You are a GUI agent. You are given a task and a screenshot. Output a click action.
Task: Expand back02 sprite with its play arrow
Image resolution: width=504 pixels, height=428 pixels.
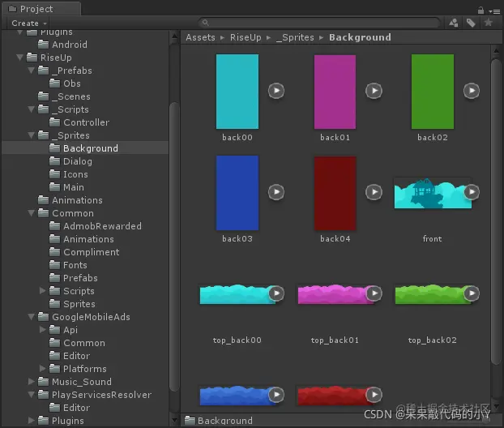coord(472,91)
